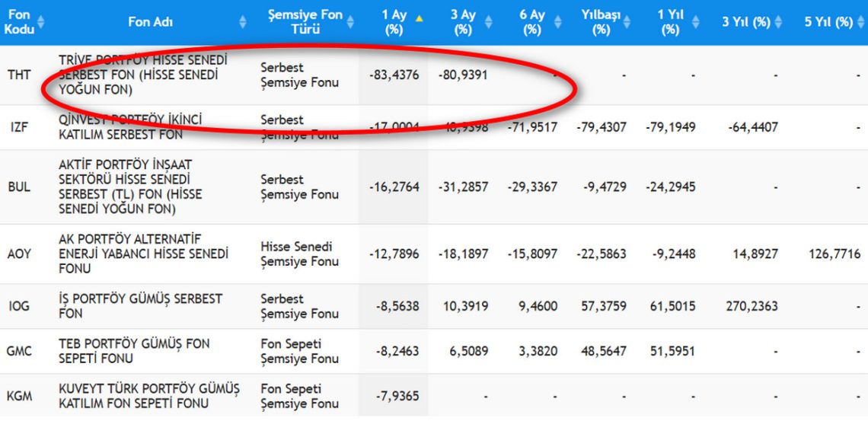
Task: Click the Fon Kodu column header
Action: tap(19, 22)
